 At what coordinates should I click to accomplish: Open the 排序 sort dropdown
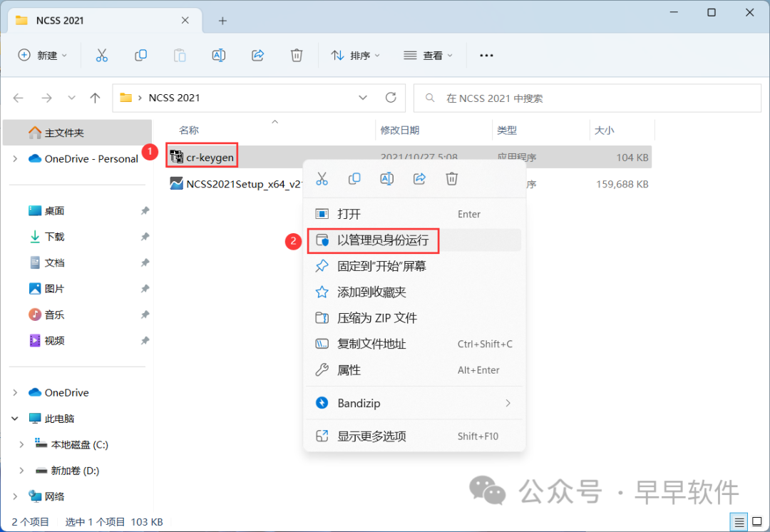pos(356,55)
